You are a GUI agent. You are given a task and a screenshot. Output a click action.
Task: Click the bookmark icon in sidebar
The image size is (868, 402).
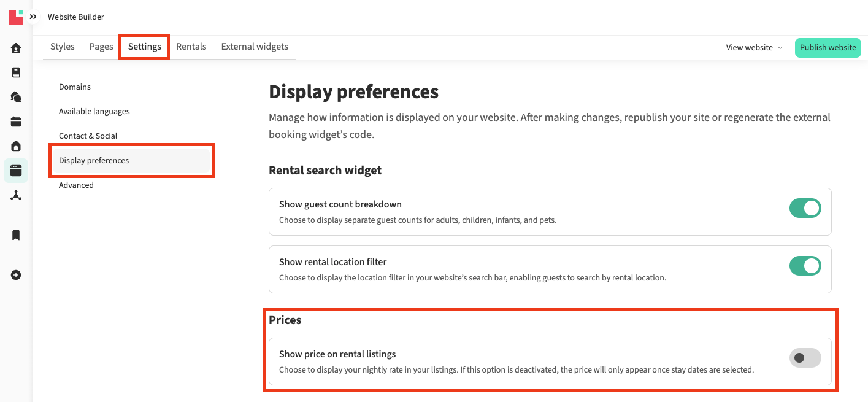pos(16,235)
